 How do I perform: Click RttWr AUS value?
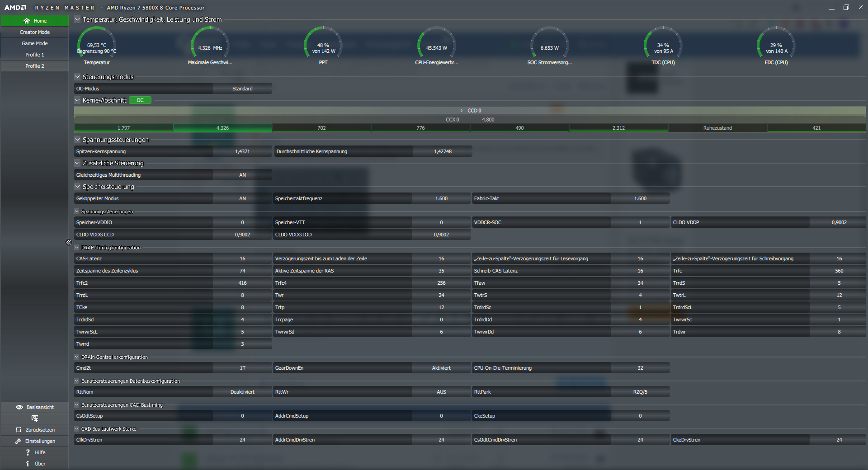(441, 392)
